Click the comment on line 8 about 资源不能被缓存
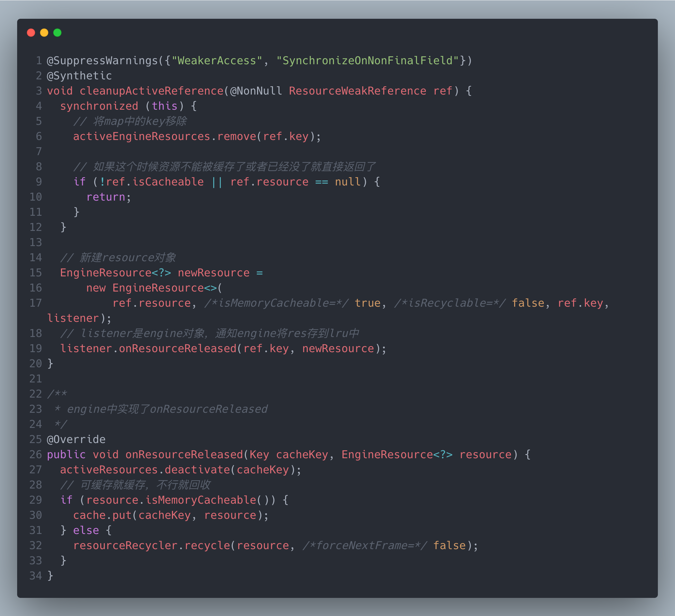Viewport: 675px width, 616px height. point(224,167)
